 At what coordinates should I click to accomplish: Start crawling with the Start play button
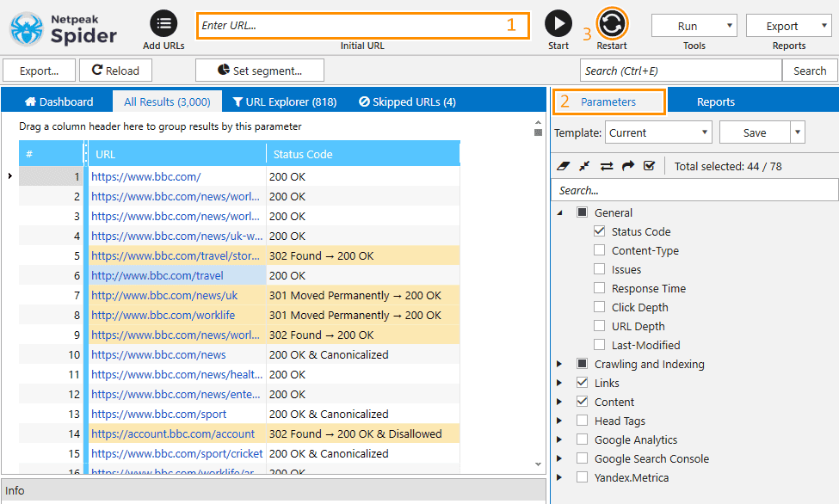(558, 24)
